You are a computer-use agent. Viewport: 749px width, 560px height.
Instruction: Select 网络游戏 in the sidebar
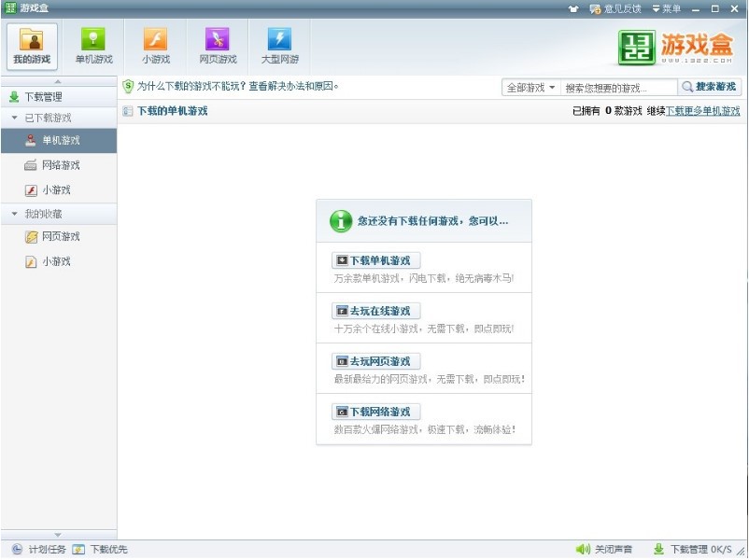[60, 165]
